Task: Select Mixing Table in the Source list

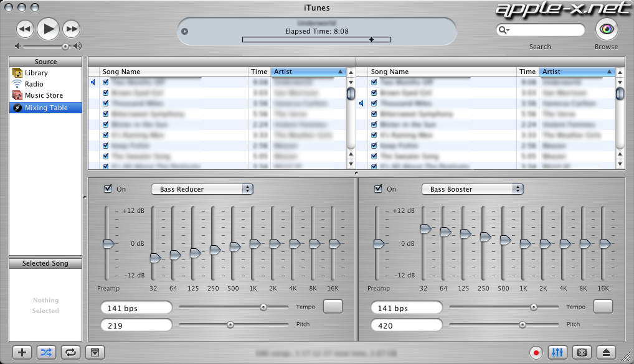Action: click(x=45, y=108)
